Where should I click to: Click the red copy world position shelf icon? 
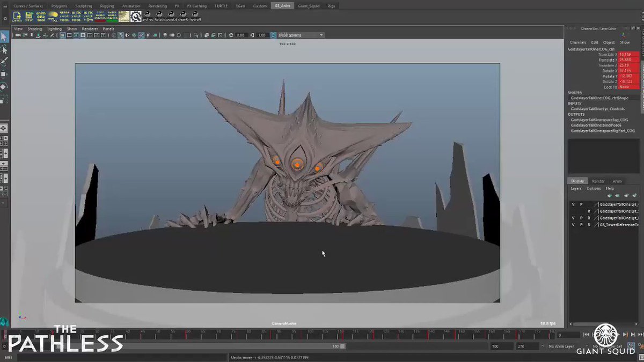[x=100, y=16]
